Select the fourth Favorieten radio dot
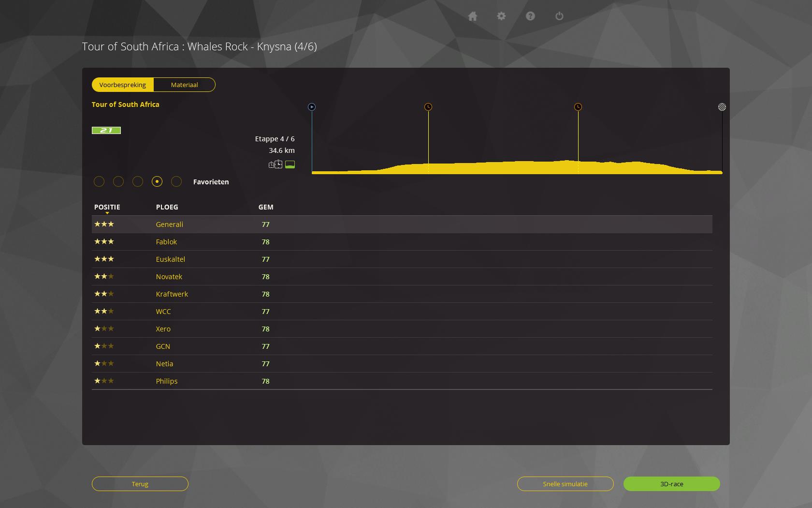Screen dimensions: 812x508 157,181
